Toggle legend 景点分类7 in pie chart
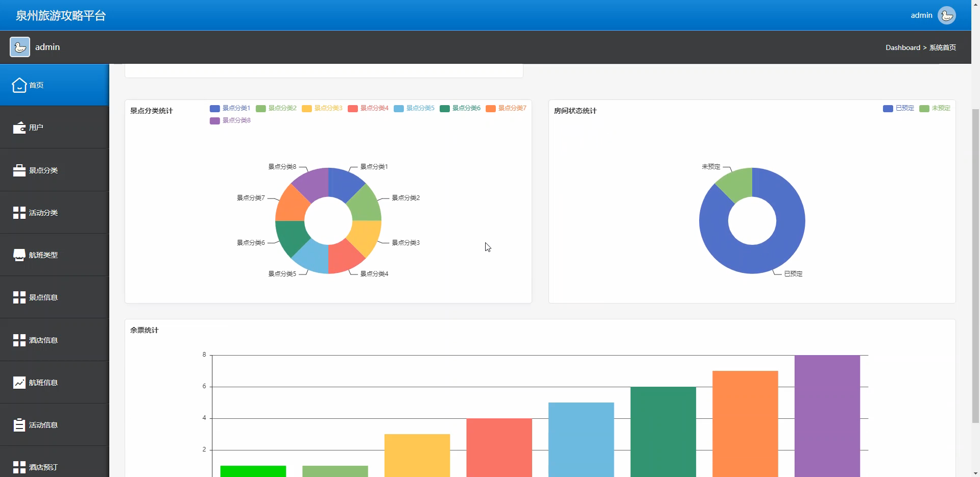The image size is (980, 477). coord(506,108)
